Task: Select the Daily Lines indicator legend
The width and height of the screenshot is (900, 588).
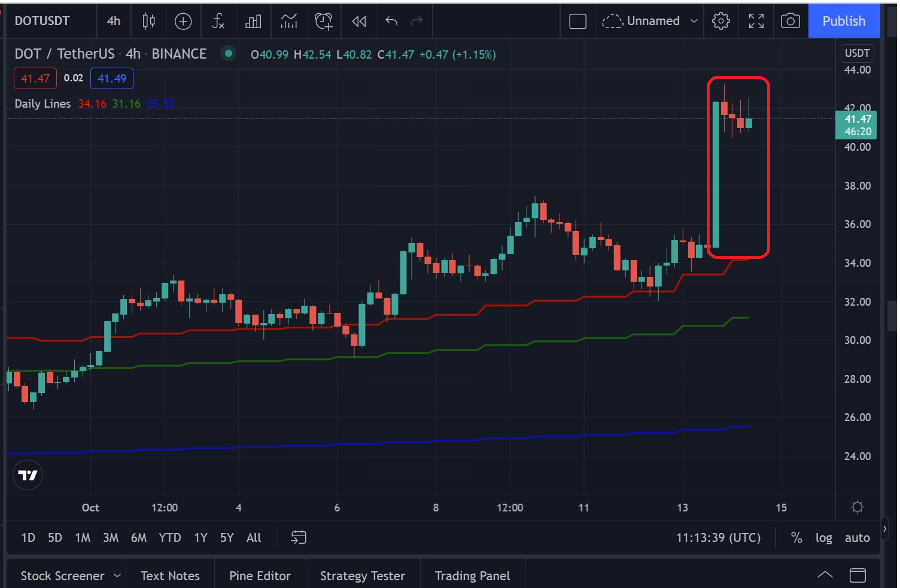Action: pos(42,103)
